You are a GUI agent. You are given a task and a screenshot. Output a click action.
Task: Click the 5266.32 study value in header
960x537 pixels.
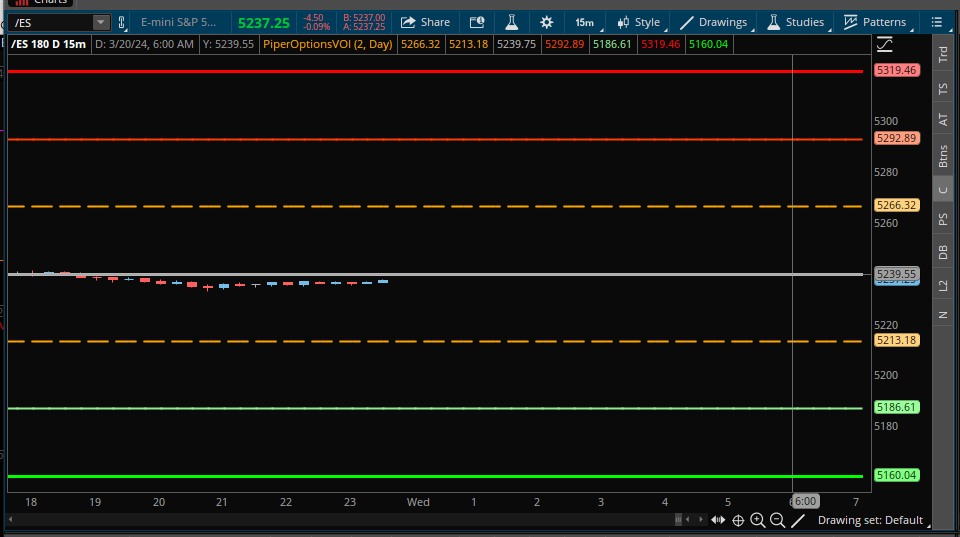pyautogui.click(x=421, y=44)
